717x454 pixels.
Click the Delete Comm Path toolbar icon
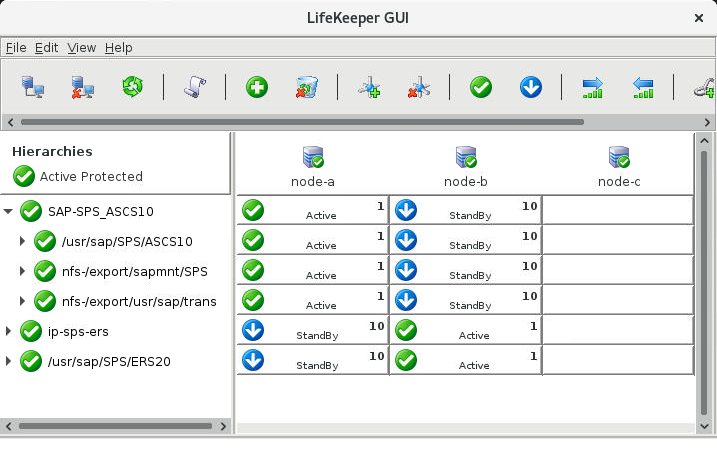click(x=419, y=87)
